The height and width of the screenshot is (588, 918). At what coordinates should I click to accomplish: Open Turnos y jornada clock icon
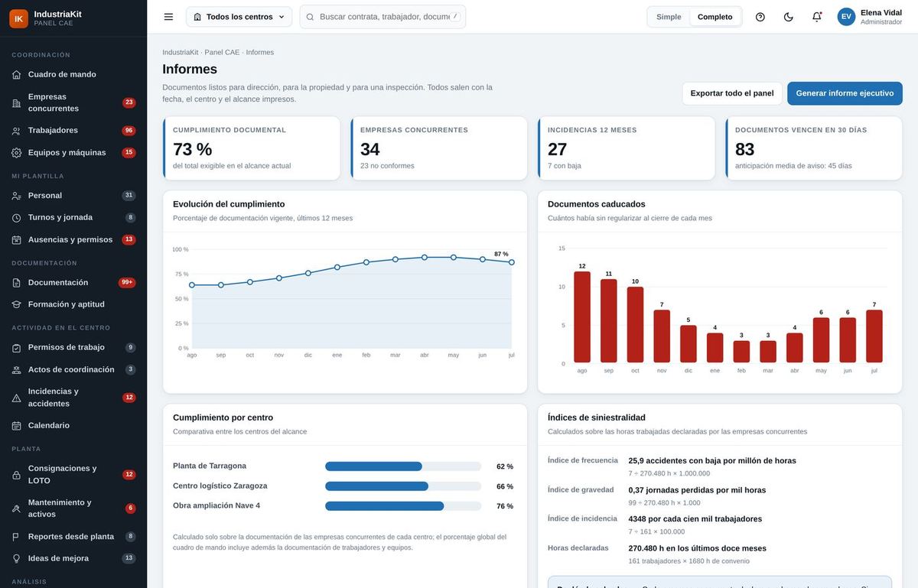click(x=16, y=218)
